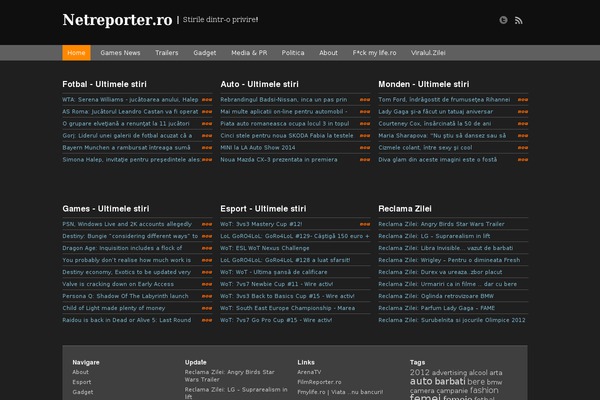This screenshot has height=400, width=600.
Task: Click 'new' badge beside Tom Ford Rihanna story
Action: (x=523, y=100)
